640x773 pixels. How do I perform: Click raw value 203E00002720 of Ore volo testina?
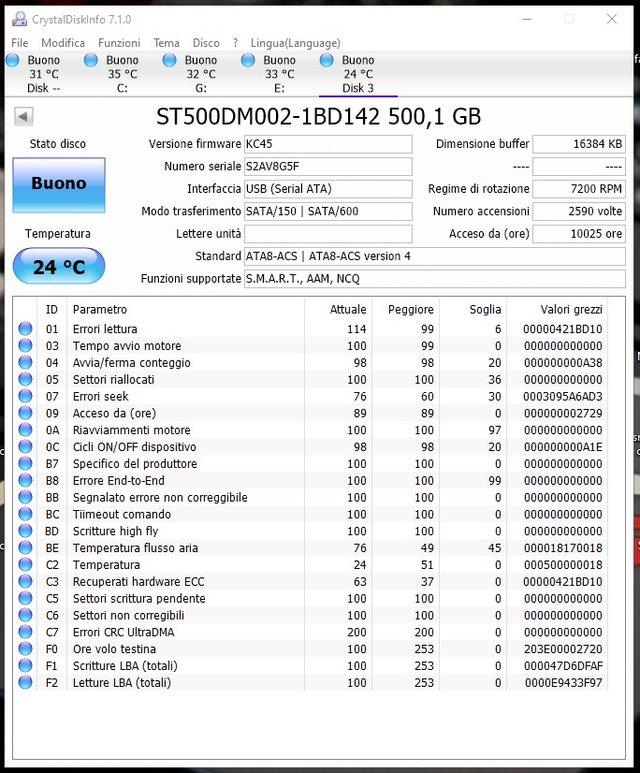563,649
